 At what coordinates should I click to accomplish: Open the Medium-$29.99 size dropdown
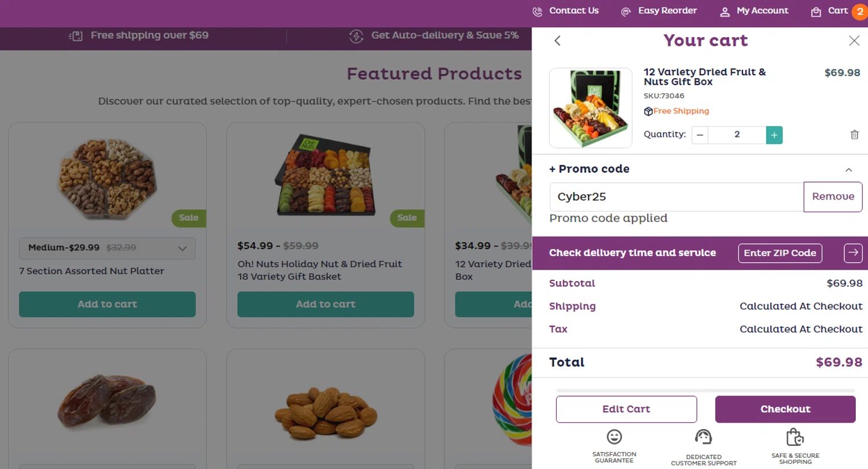107,248
